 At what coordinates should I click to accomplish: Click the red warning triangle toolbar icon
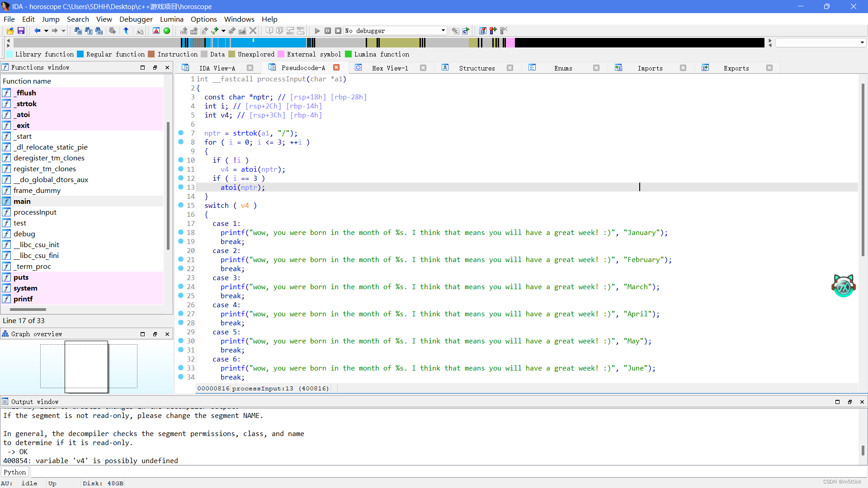coord(156,31)
